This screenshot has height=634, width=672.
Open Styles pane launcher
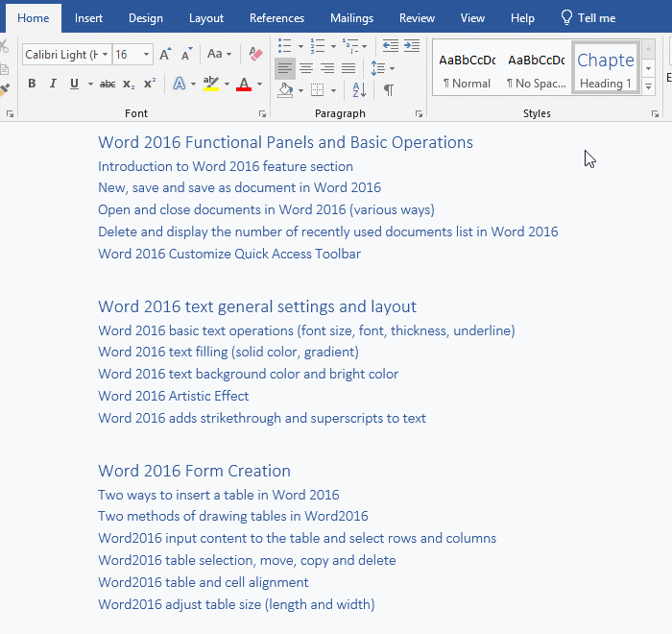(x=655, y=113)
